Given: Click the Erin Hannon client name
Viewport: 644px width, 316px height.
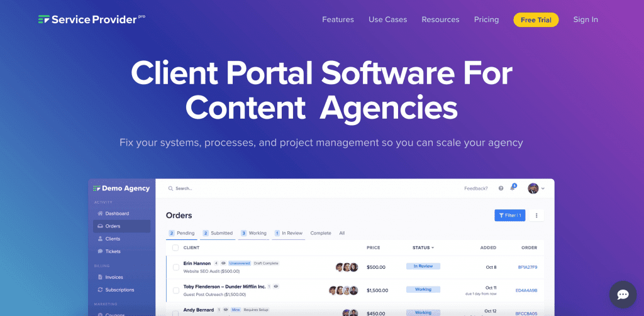Looking at the screenshot, I should pos(197,263).
